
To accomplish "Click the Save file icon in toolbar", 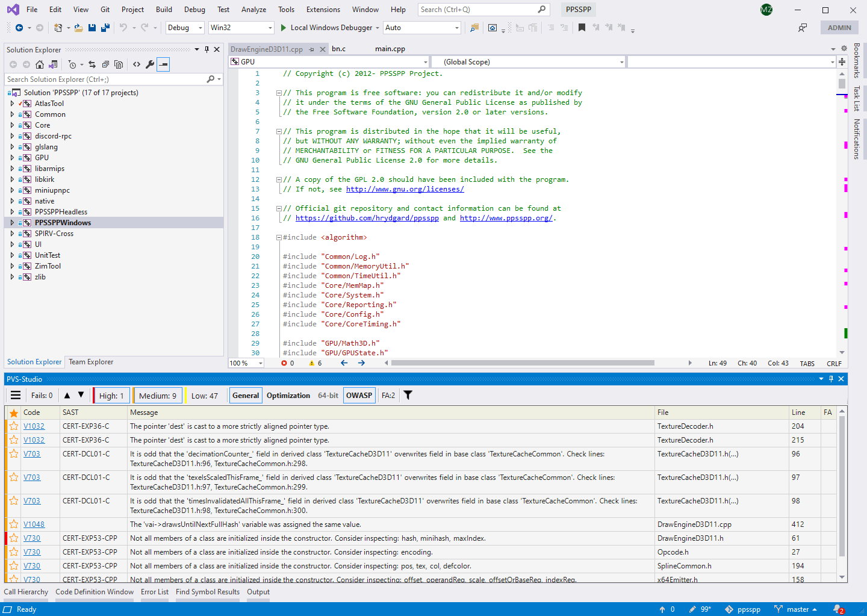I will 92,28.
